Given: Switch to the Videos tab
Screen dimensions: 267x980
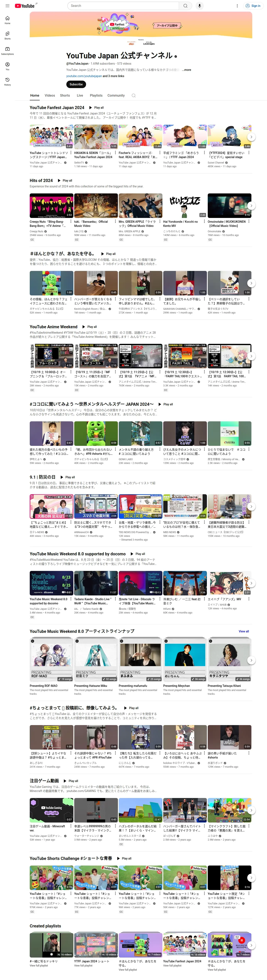Looking at the screenshot, I should point(50,96).
